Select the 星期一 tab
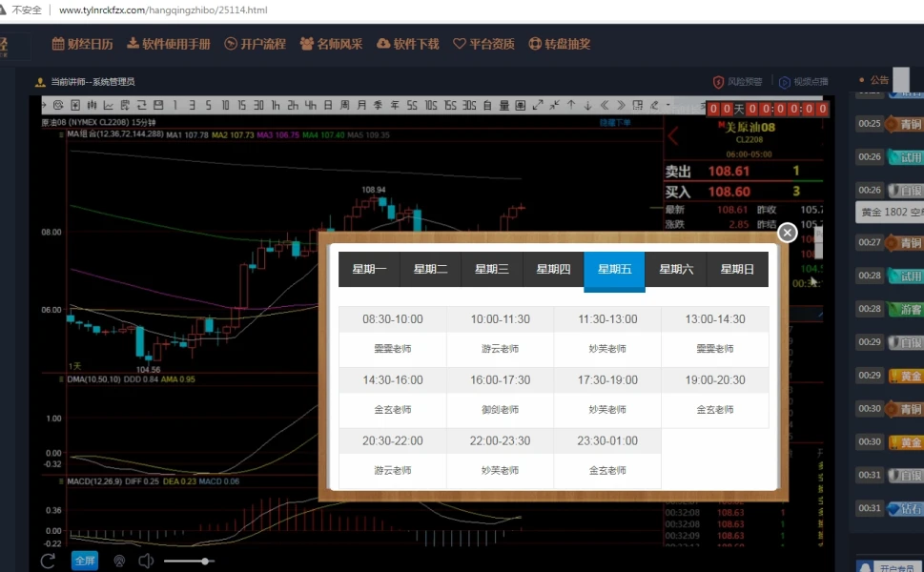Viewport: 924px width, 572px height. point(369,269)
